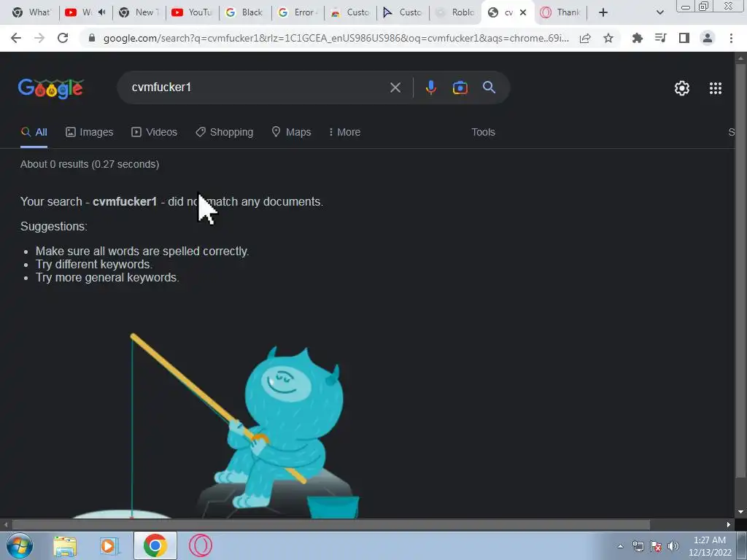This screenshot has width=747, height=560.
Task: Click the Google holiday logo
Action: pos(51,88)
